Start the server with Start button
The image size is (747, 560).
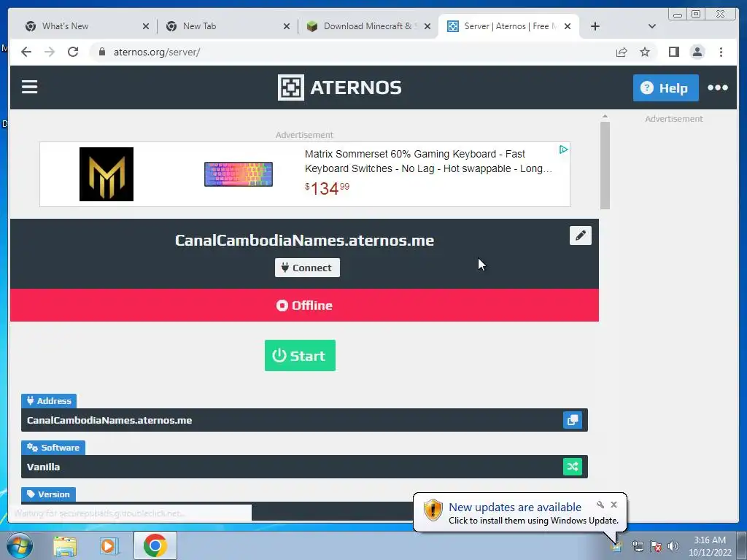click(x=300, y=355)
